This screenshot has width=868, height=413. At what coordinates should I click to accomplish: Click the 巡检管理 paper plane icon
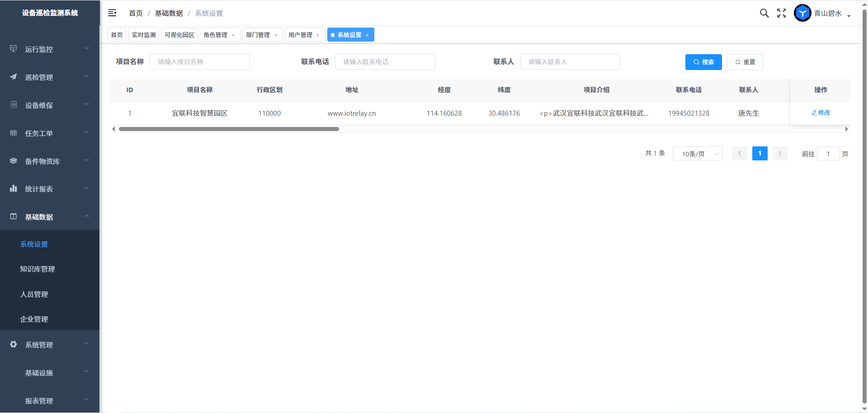coord(14,77)
